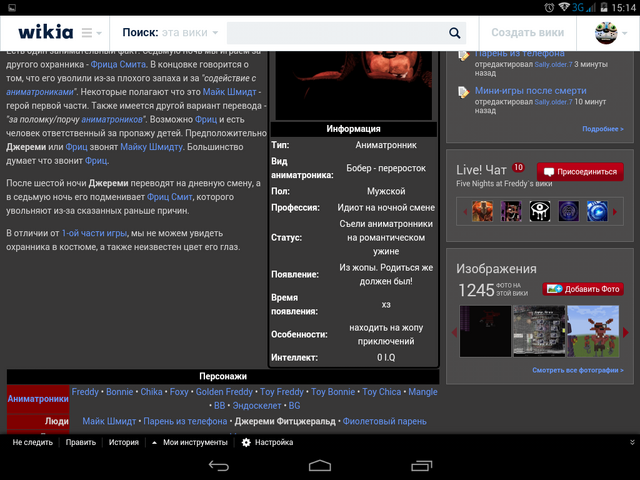The width and height of the screenshot is (640, 480).
Task: Click 'Присоединиться' chat join button
Action: click(x=580, y=172)
